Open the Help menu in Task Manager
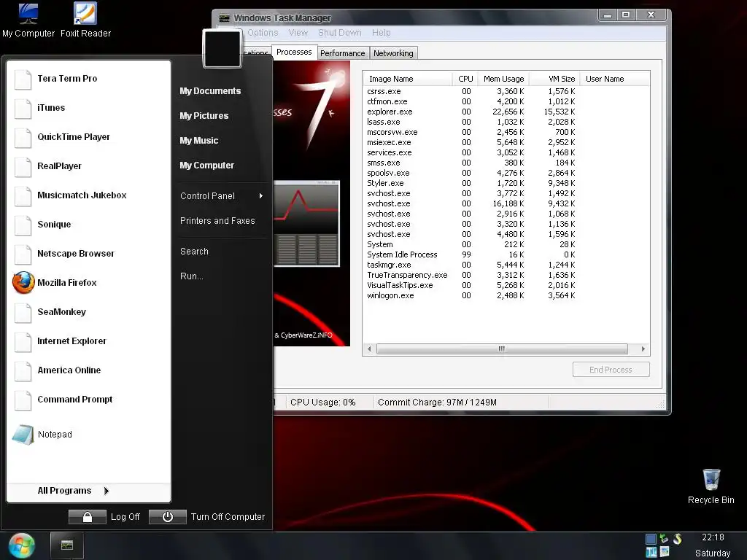The height and width of the screenshot is (560, 747). pos(381,33)
